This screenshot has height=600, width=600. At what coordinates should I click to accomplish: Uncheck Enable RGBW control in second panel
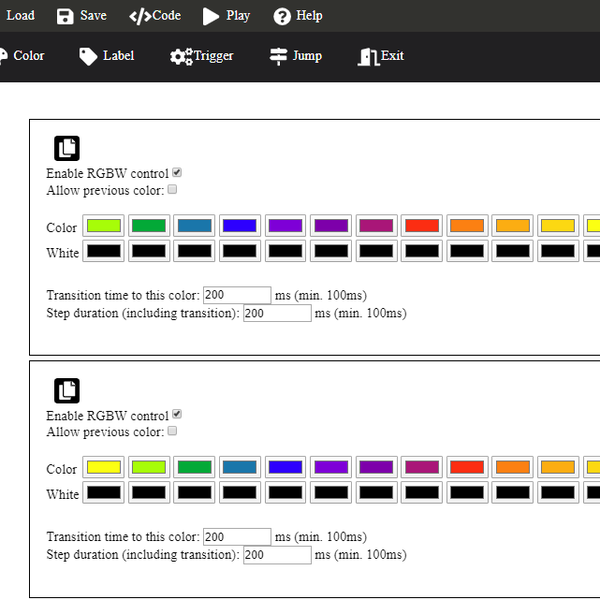pyautogui.click(x=177, y=414)
